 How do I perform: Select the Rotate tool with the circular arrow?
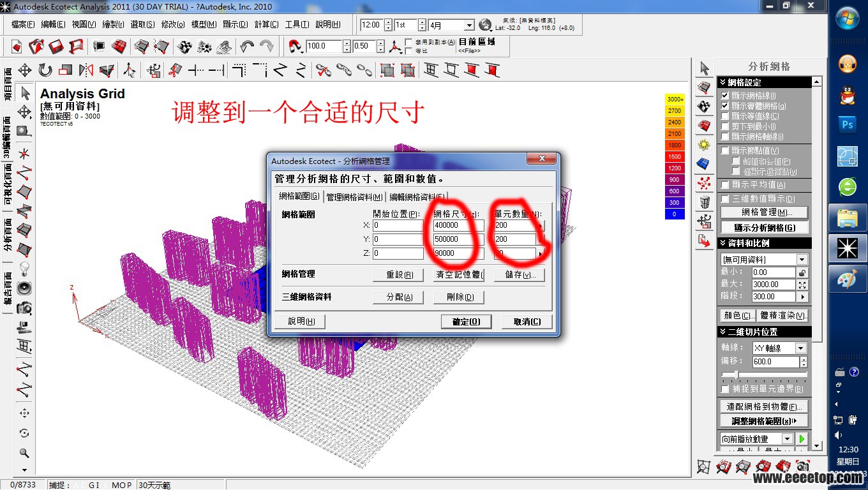tap(45, 70)
